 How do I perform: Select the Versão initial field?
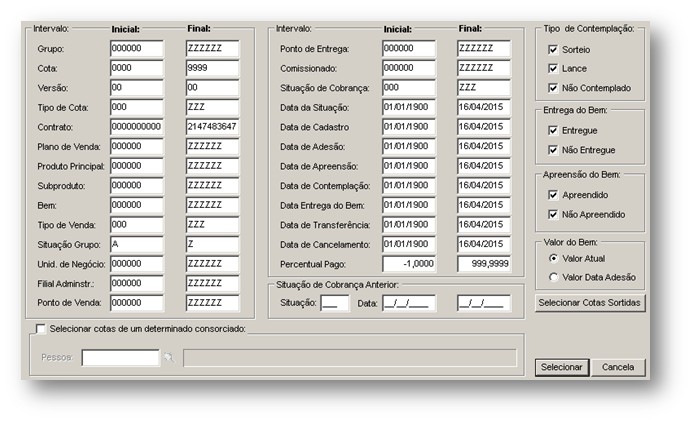pos(137,88)
